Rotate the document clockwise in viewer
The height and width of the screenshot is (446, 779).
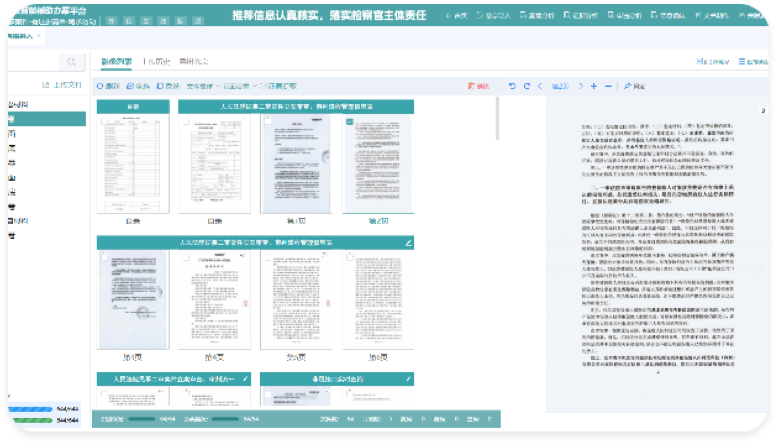(x=526, y=86)
